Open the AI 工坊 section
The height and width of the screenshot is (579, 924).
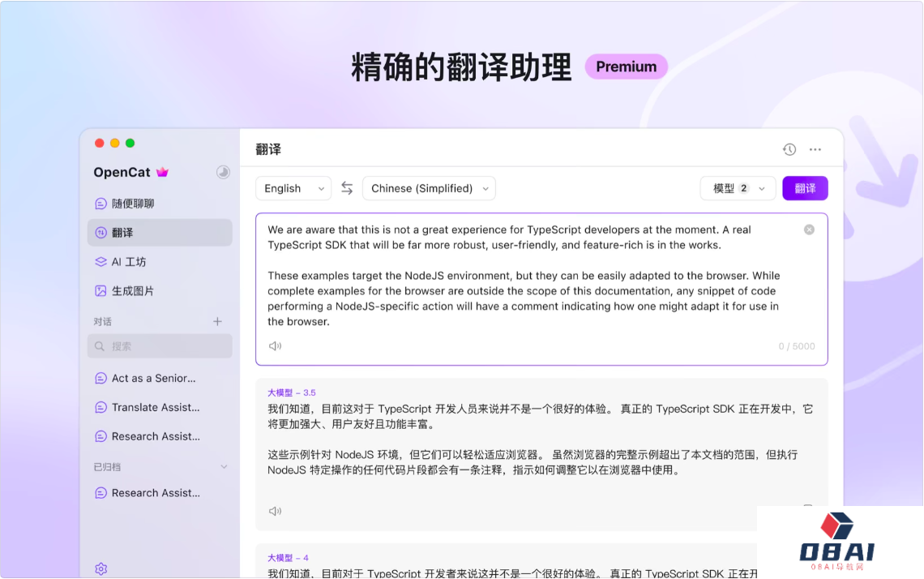click(160, 262)
